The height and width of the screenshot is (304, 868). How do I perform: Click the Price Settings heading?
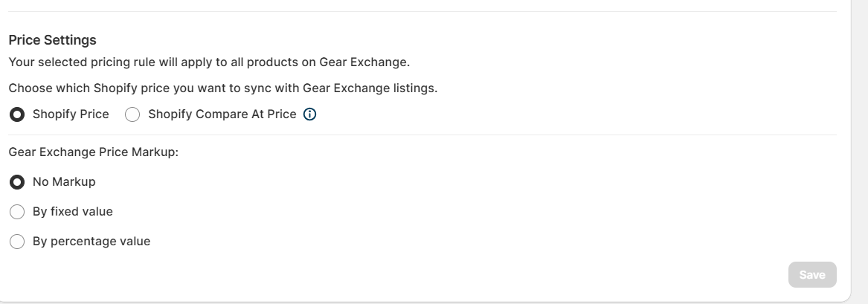[53, 40]
